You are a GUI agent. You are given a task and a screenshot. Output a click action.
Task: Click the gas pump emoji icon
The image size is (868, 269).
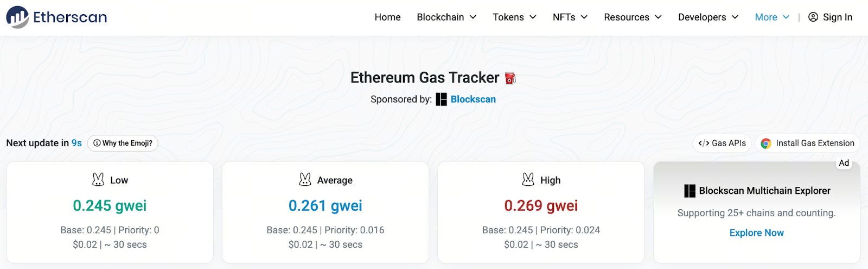510,78
